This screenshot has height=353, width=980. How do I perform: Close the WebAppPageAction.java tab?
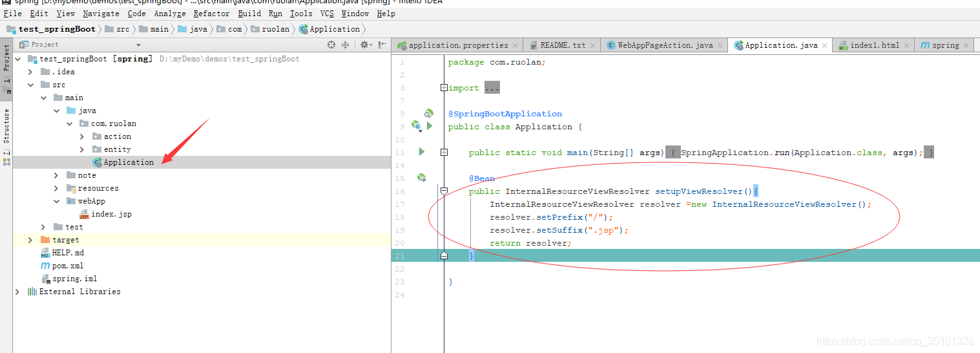[x=720, y=45]
